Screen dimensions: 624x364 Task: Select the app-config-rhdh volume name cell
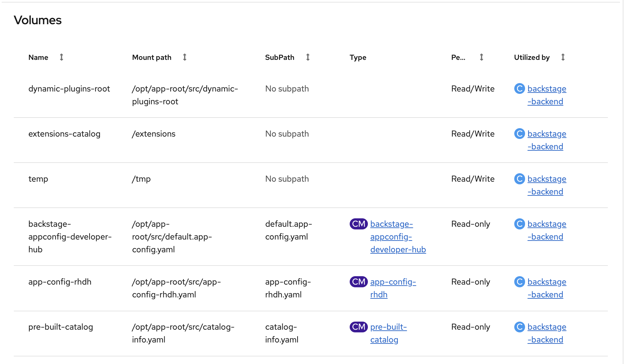coord(60,282)
